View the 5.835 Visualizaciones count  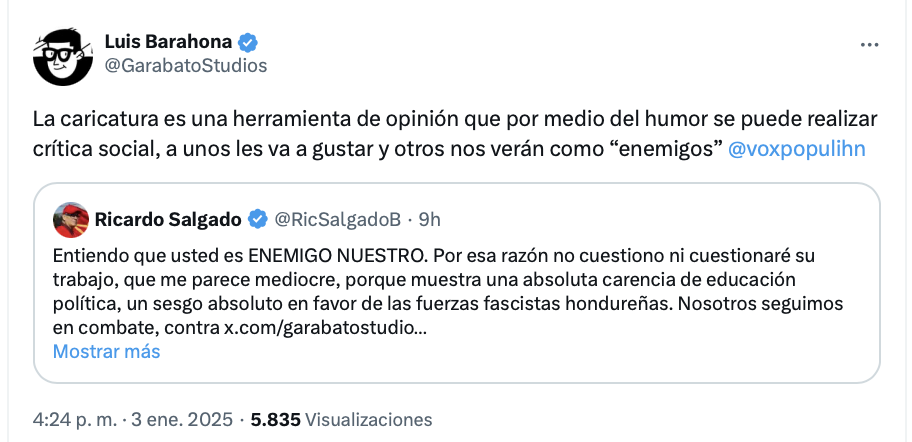coord(341,419)
